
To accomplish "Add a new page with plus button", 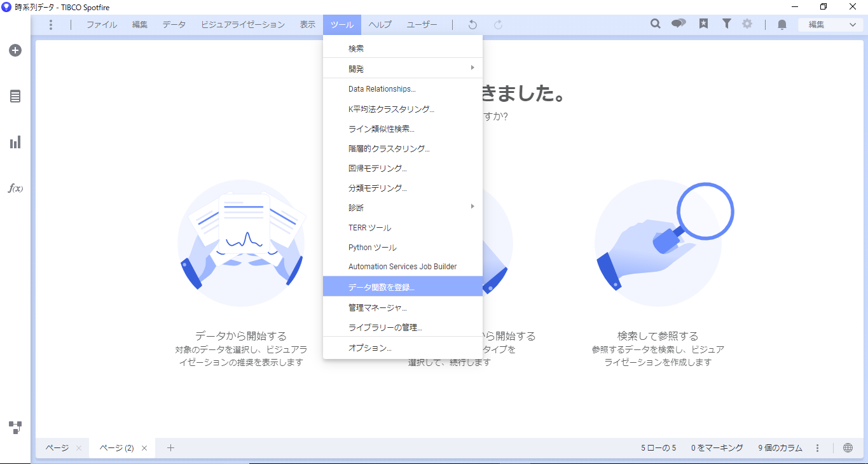I will [x=170, y=448].
